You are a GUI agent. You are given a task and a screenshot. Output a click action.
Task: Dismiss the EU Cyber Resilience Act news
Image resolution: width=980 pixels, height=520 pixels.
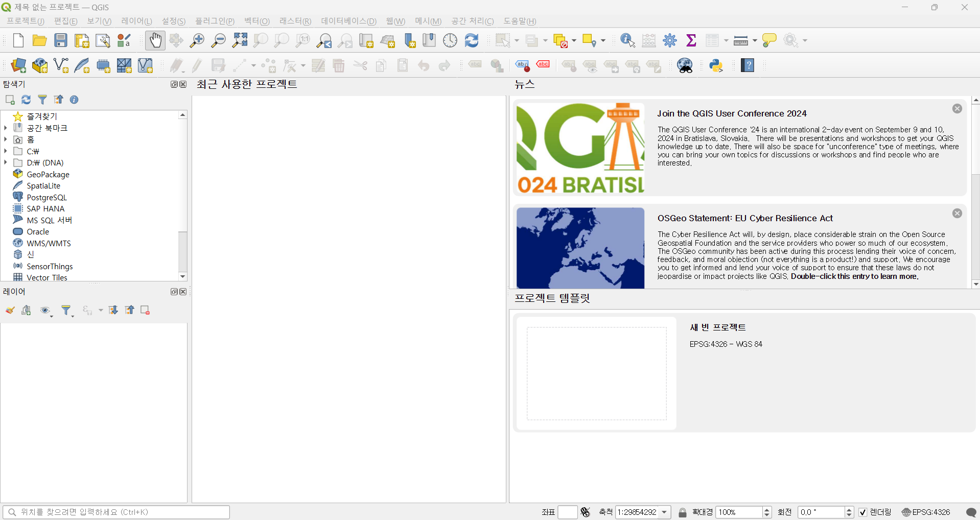[957, 214]
